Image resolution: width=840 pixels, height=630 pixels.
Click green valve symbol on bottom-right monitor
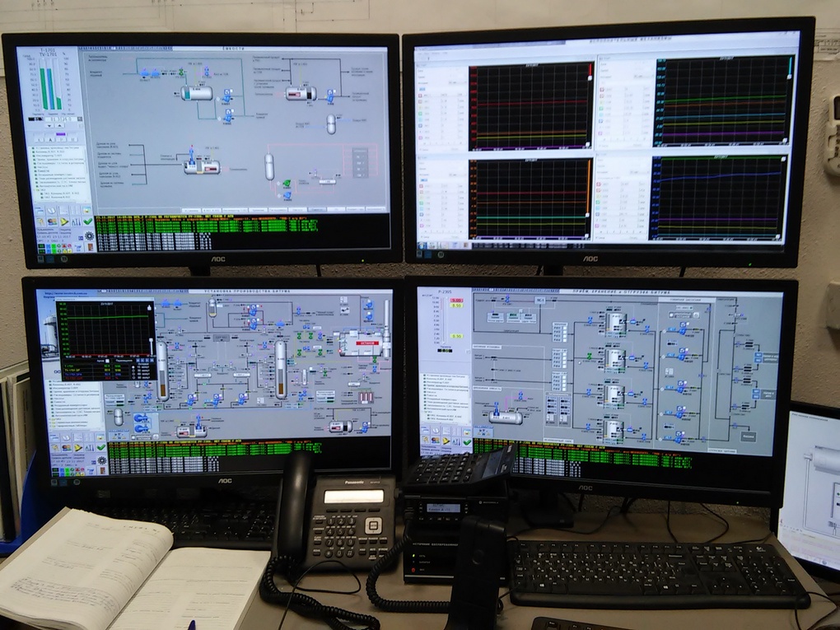point(590,356)
